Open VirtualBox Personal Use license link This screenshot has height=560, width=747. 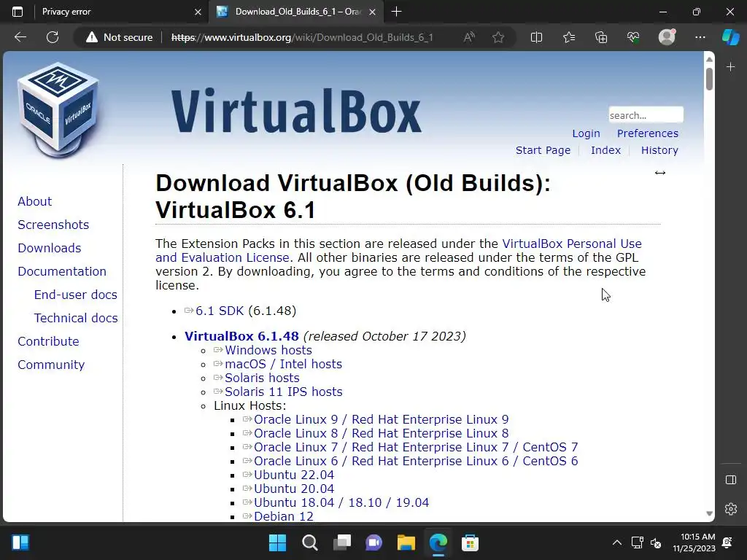[572, 244]
